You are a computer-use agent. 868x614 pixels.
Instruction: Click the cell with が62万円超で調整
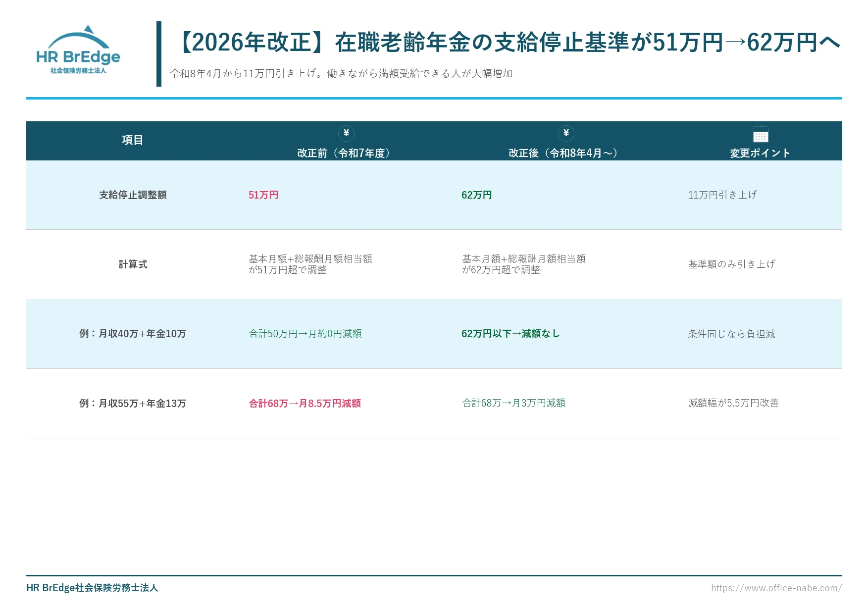(x=523, y=264)
